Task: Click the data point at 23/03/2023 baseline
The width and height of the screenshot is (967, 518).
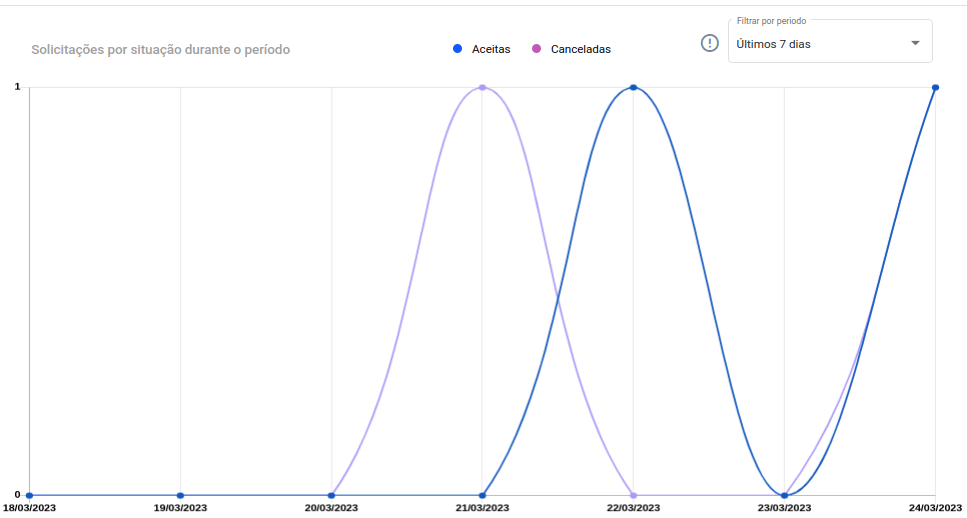Action: [784, 495]
